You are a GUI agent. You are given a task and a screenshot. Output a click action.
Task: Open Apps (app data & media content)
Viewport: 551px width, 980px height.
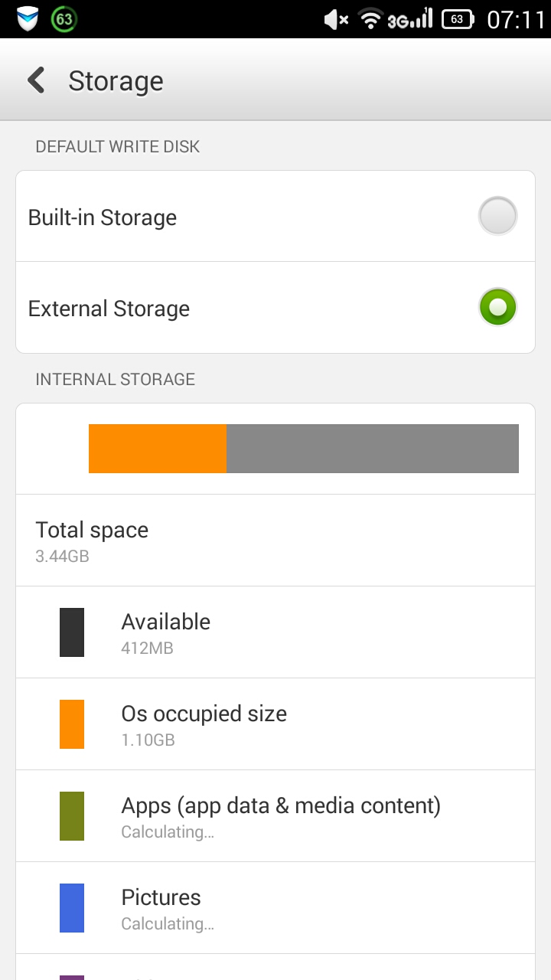tap(281, 816)
